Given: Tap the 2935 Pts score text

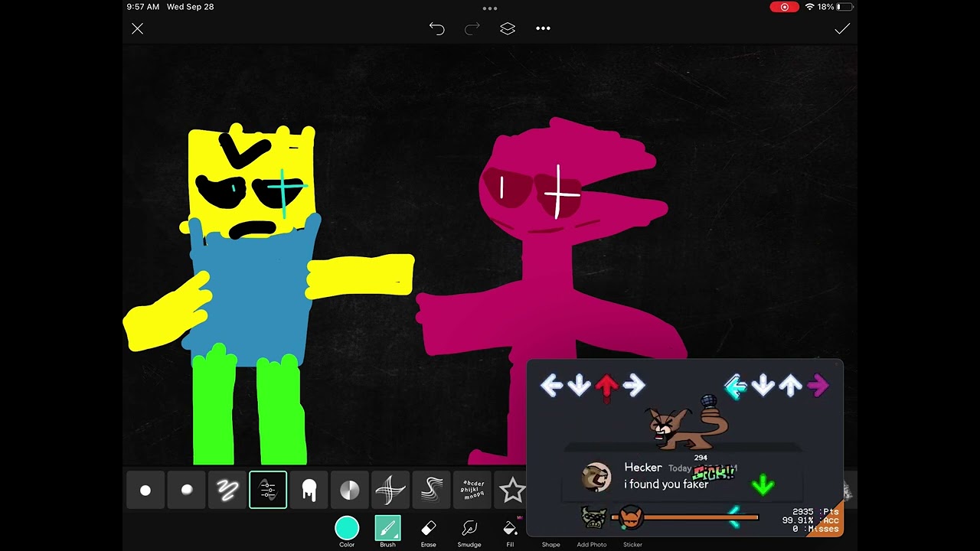Looking at the screenshot, I should [x=815, y=512].
